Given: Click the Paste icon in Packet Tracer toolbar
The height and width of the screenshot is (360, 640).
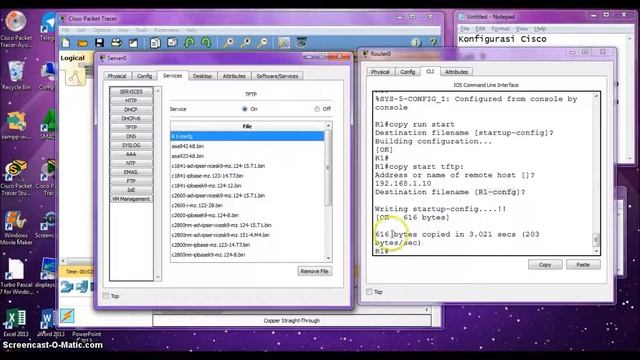Looking at the screenshot, I should pyautogui.click(x=172, y=42).
